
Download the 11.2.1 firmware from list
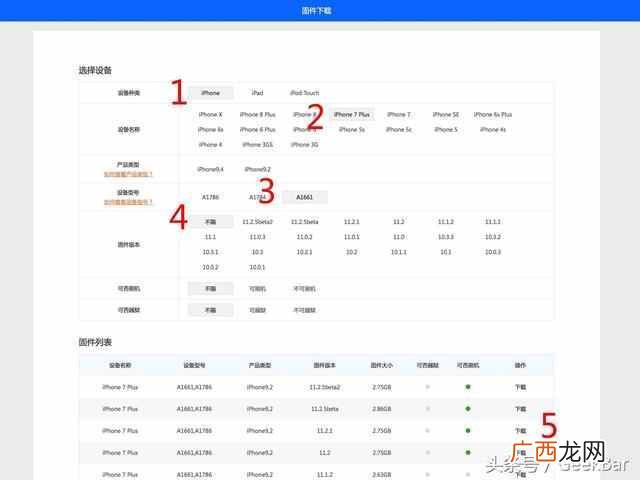pos(520,431)
